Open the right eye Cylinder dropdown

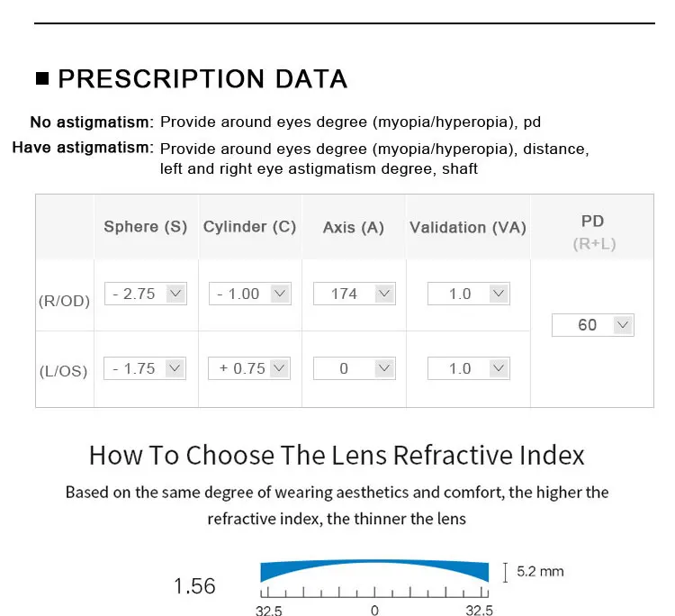coord(250,294)
